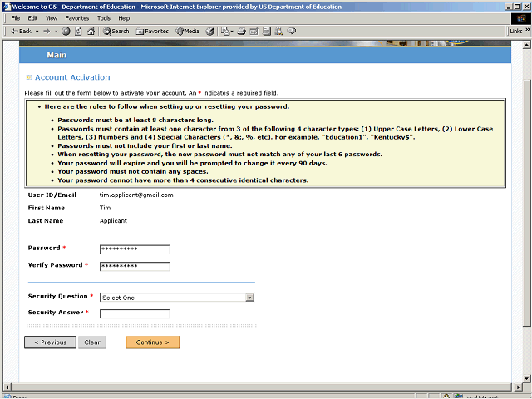
Task: Click the Password input field
Action: [x=135, y=249]
